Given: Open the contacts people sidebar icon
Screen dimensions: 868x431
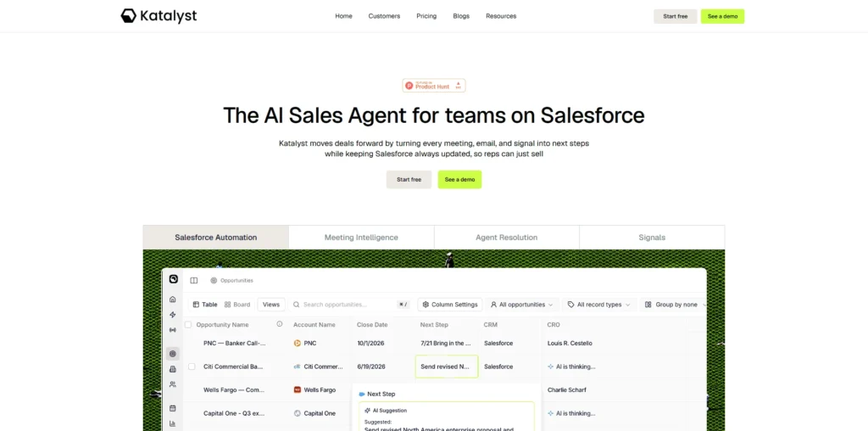Looking at the screenshot, I should coord(173,384).
